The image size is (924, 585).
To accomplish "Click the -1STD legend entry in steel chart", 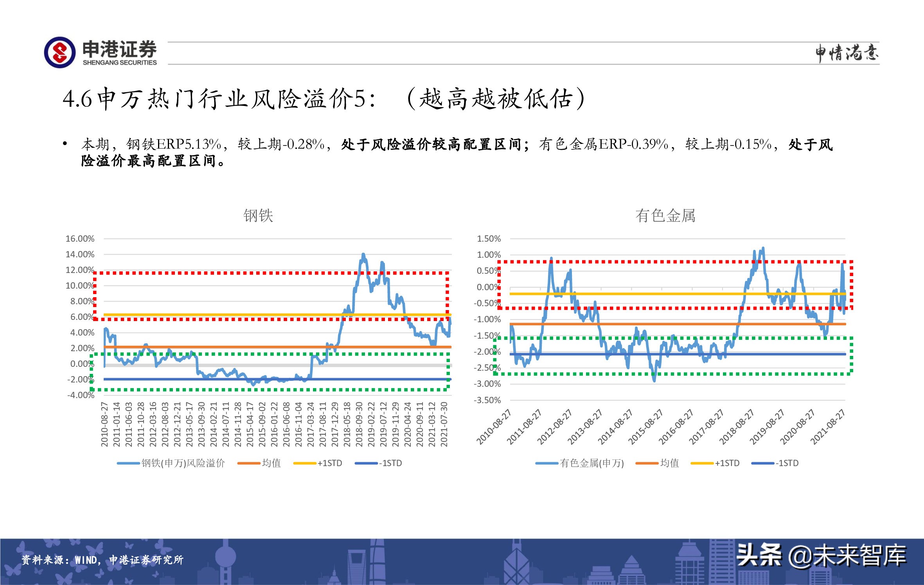I will pyautogui.click(x=378, y=463).
